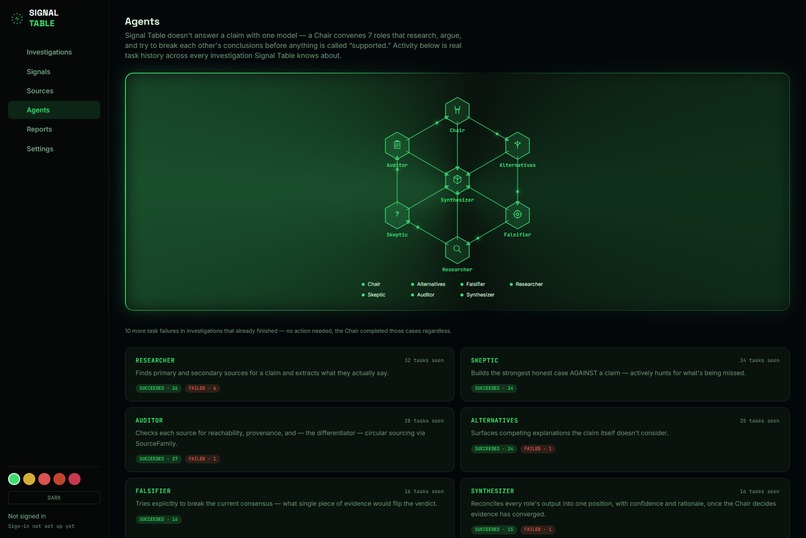Choose the yellow theme color swatch

pyautogui.click(x=29, y=479)
